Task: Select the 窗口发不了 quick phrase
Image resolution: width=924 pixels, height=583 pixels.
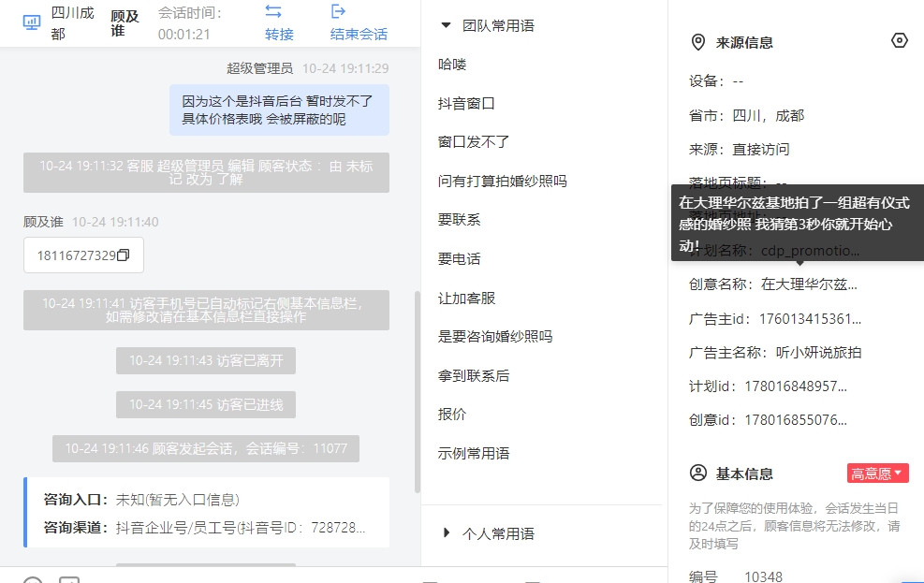Action: [473, 142]
